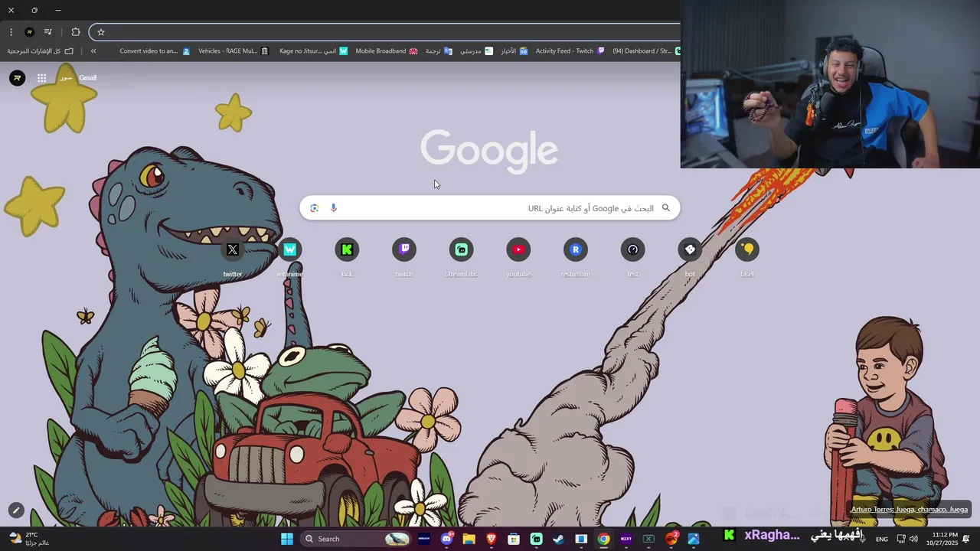Show the hidden bookmarks overflow chevron

(93, 51)
